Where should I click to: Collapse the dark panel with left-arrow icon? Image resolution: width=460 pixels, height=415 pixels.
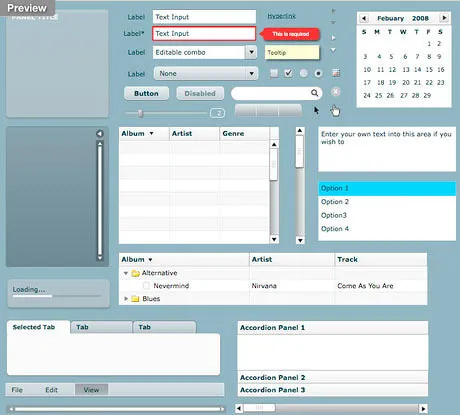(100, 134)
